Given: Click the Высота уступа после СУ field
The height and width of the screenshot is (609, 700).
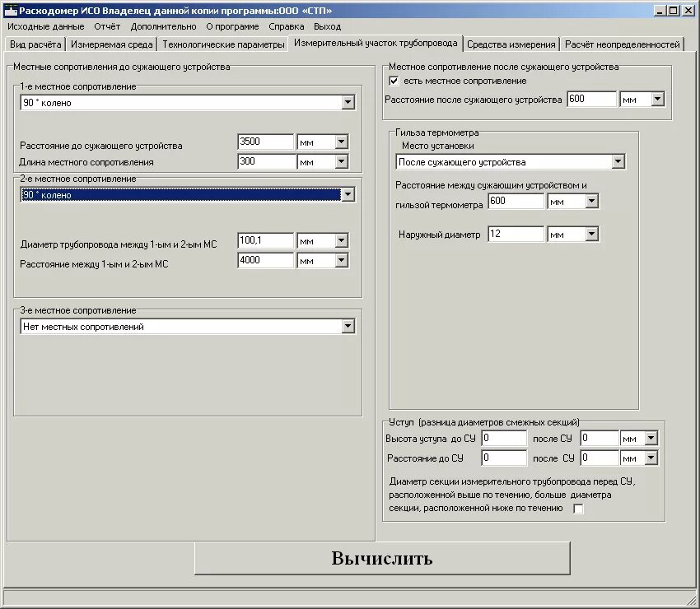Looking at the screenshot, I should [600, 438].
